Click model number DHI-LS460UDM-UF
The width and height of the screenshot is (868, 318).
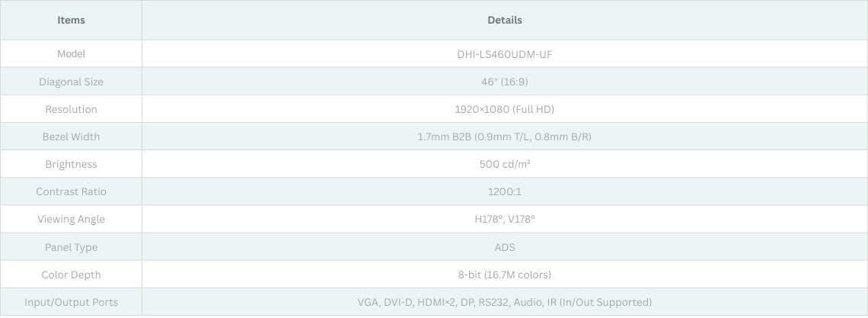(504, 54)
